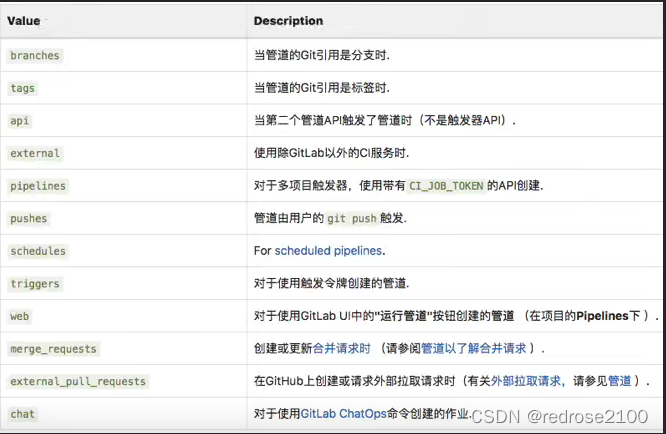Click the 'web' value cell
The height and width of the screenshot is (434, 666).
(x=20, y=316)
